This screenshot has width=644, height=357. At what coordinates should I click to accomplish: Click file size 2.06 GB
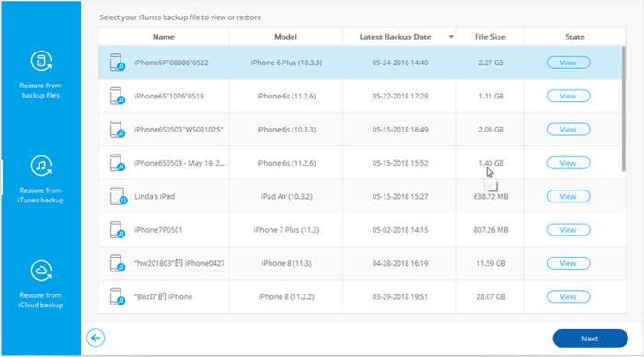490,130
